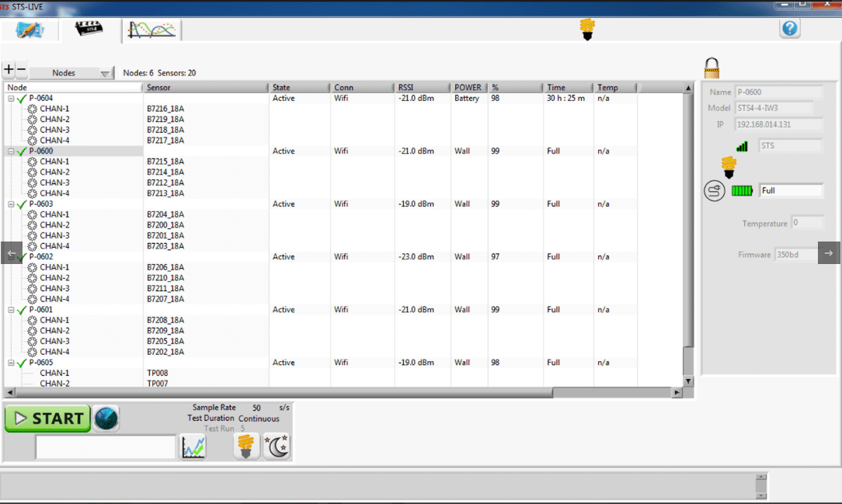Screen dimensions: 842x504
Task: Click the plus button to add node
Action: 9,71
